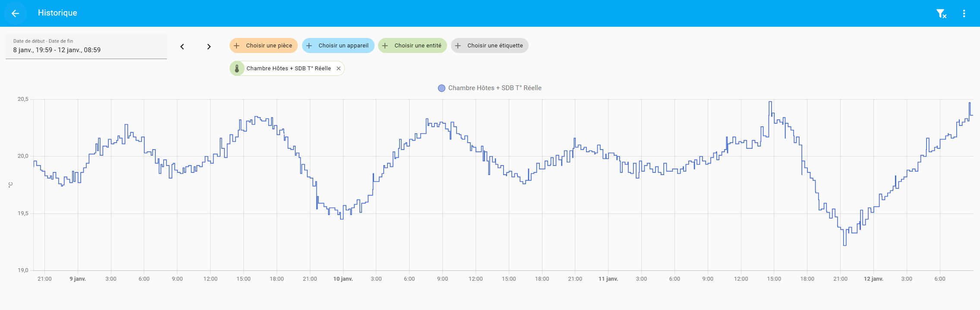Click the blue legend color dot
The width and height of the screenshot is (980, 310).
tap(441, 88)
